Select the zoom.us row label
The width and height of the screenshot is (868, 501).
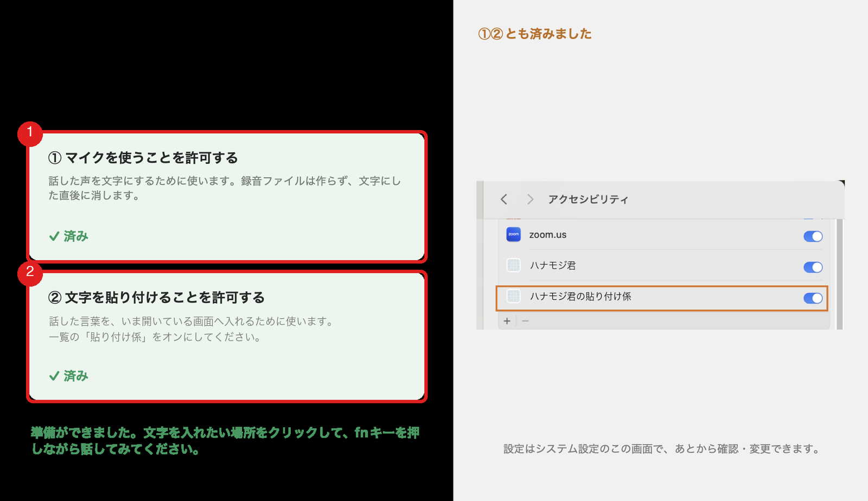point(548,235)
